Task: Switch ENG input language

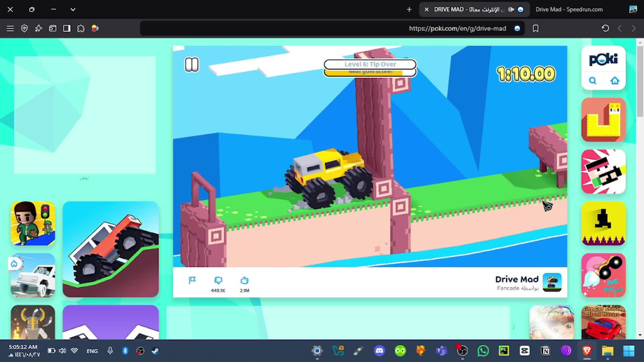Action: (x=92, y=351)
